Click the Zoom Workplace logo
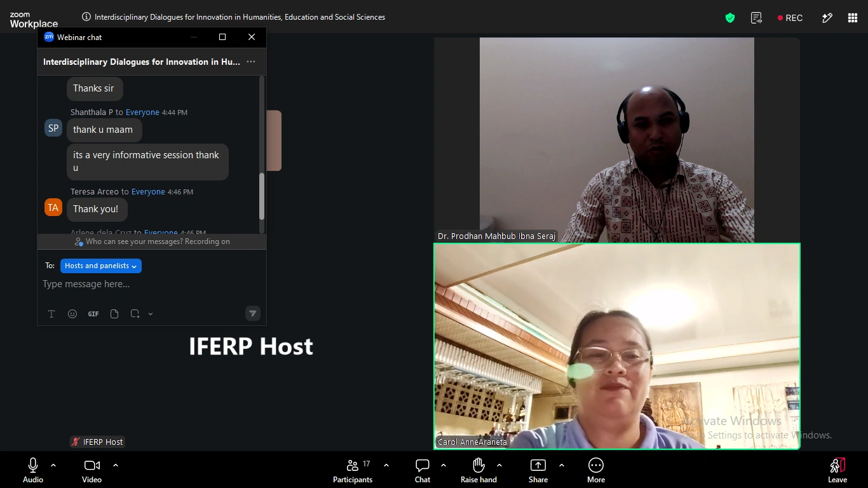The image size is (868, 488). tap(34, 20)
